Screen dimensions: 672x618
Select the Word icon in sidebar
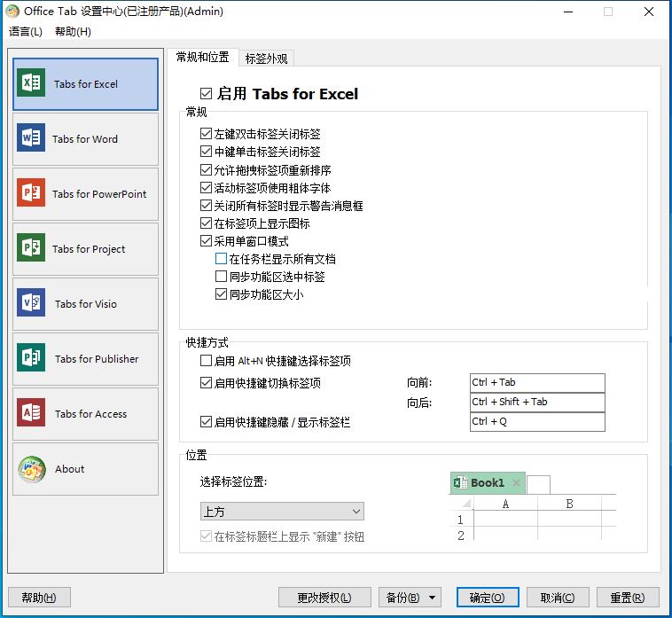(x=31, y=137)
